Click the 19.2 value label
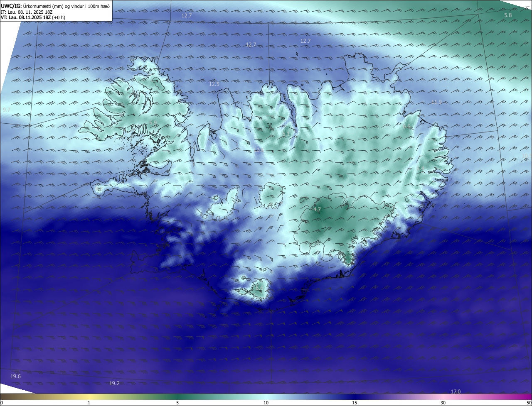Image resolution: width=532 pixels, height=406 pixels. [114, 383]
